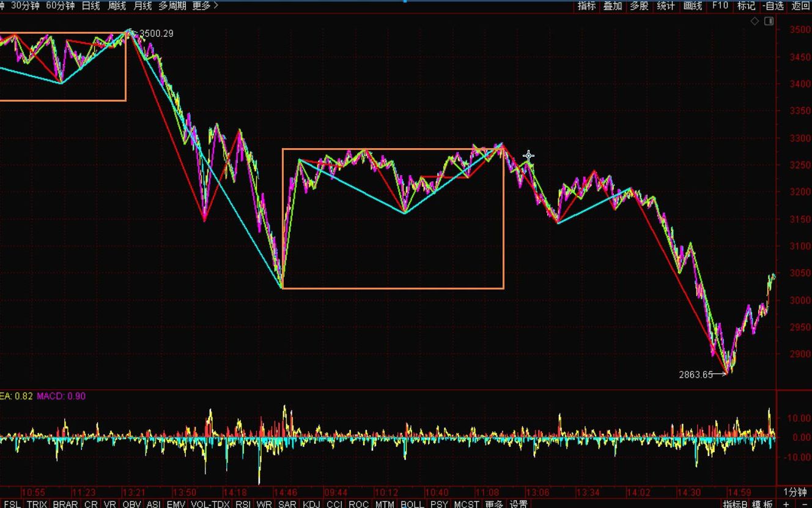Open the 多周期 multi-period view
Image resolution: width=812 pixels, height=508 pixels.
pyautogui.click(x=172, y=6)
